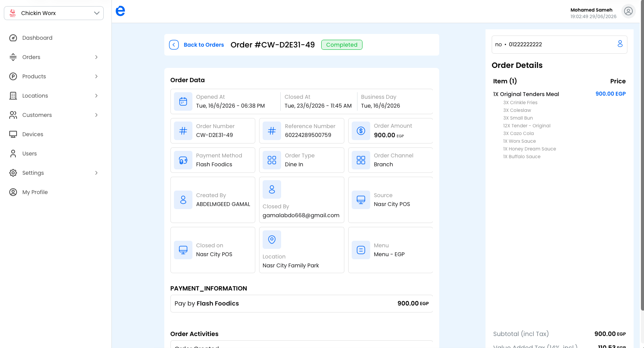The image size is (644, 348).
Task: Click the Settings gear icon
Action: tap(13, 173)
